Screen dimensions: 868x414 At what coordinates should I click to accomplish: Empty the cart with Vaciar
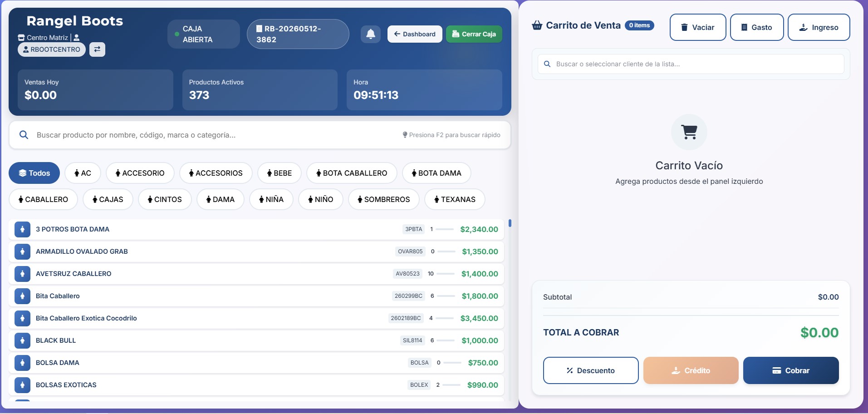[698, 27]
